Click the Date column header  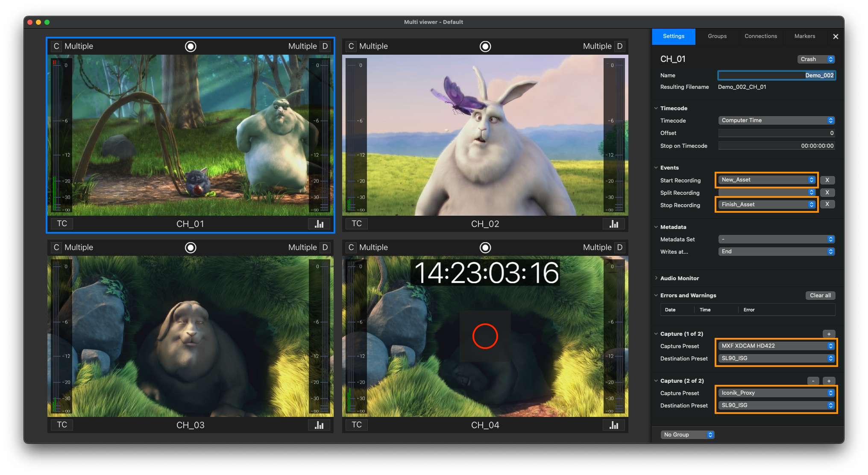click(670, 310)
